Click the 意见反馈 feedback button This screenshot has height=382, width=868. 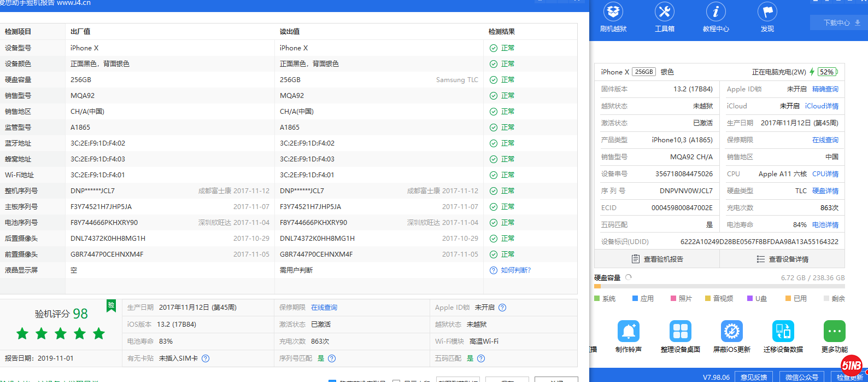754,377
